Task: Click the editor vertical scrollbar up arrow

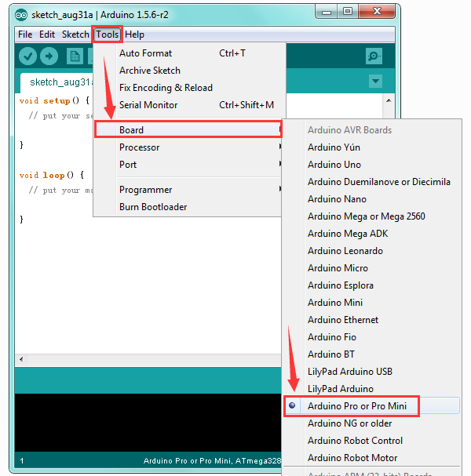Action: (389, 100)
